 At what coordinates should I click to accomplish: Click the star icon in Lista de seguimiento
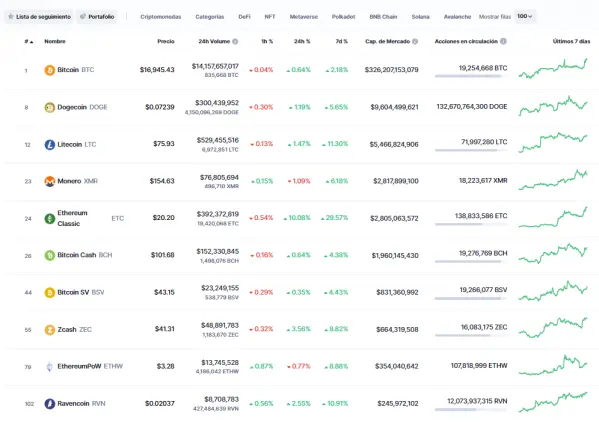[11, 16]
